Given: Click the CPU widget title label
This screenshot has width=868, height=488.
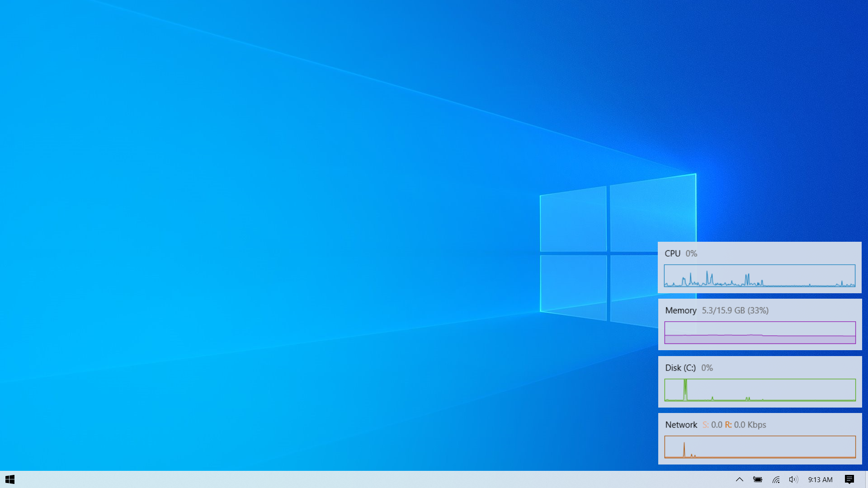Looking at the screenshot, I should pyautogui.click(x=672, y=253).
